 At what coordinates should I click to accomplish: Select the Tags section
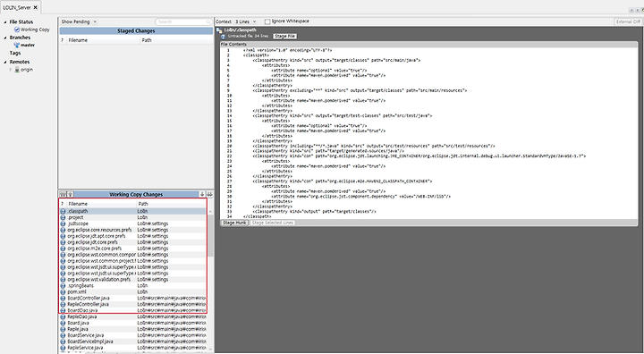coord(15,53)
